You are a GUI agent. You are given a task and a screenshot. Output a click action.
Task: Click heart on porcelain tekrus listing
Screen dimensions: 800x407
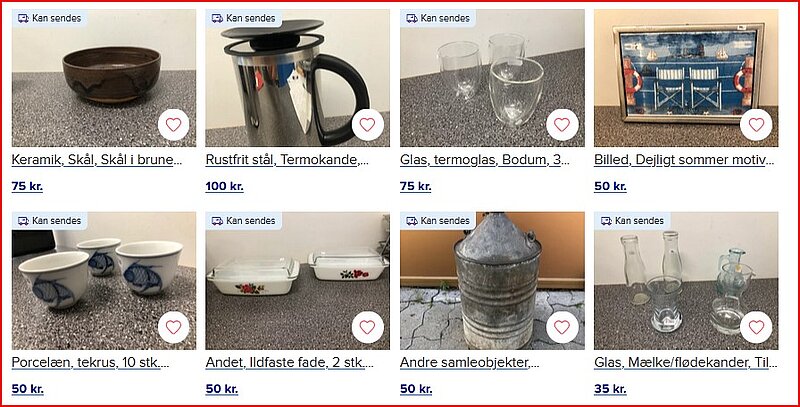coord(173,327)
